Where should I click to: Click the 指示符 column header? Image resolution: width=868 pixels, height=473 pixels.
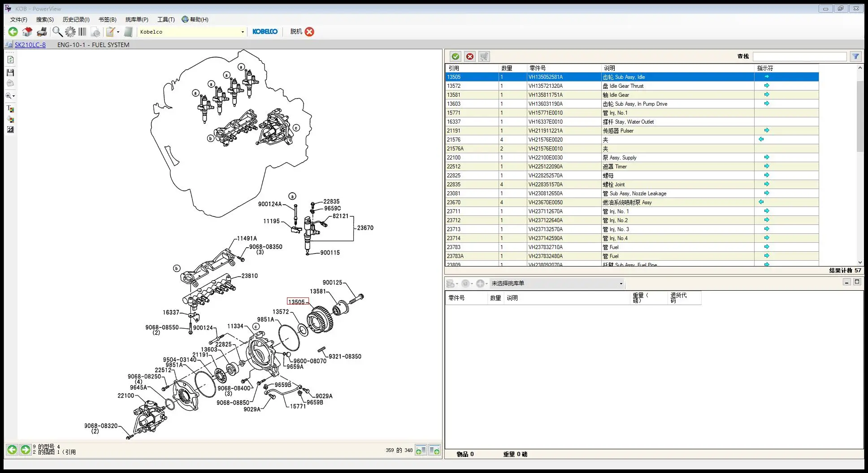[x=786, y=68]
